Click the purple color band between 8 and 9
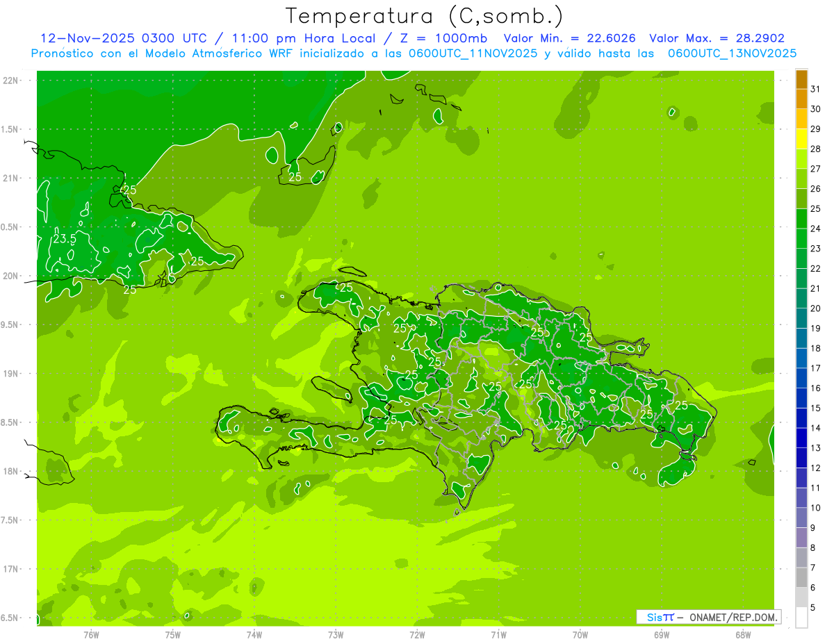 pyautogui.click(x=801, y=538)
